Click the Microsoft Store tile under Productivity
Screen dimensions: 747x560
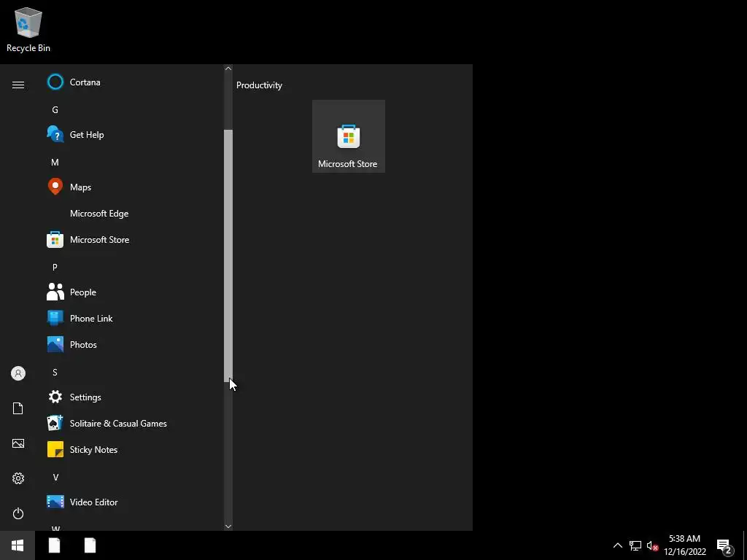point(348,136)
